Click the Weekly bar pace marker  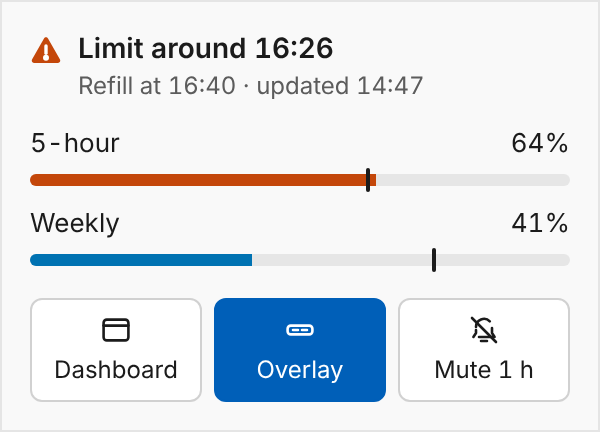click(434, 260)
